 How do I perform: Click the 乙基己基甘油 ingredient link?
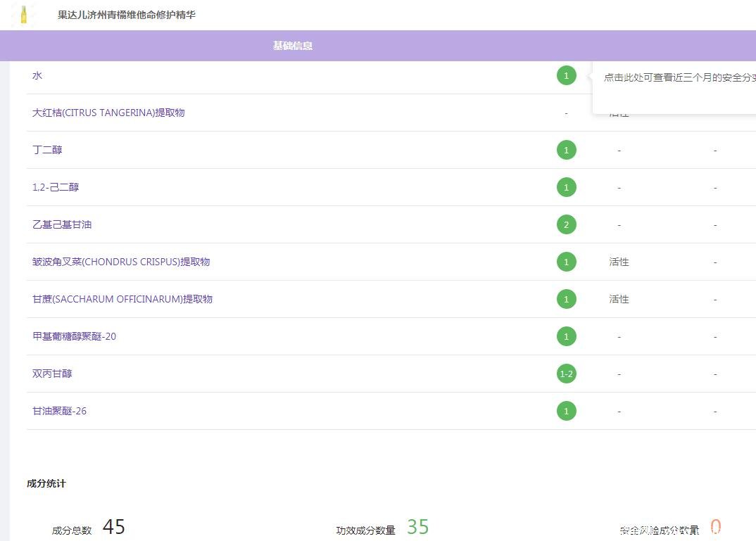pyautogui.click(x=62, y=224)
